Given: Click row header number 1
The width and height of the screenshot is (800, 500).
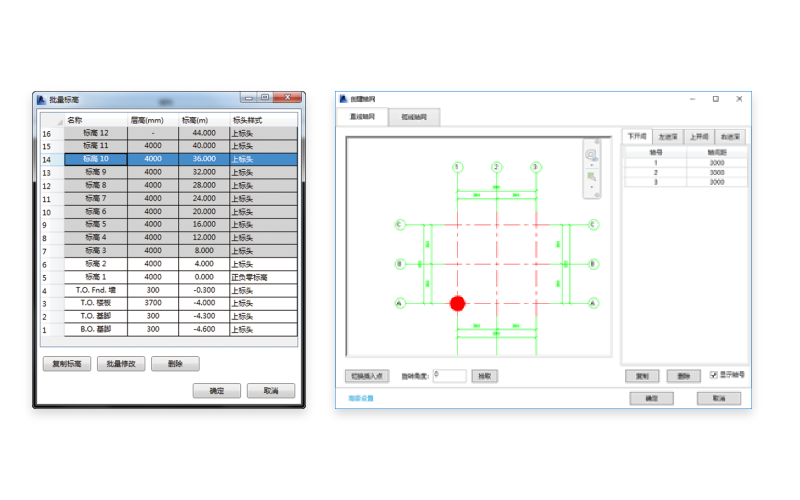Looking at the screenshot, I should click(53, 330).
